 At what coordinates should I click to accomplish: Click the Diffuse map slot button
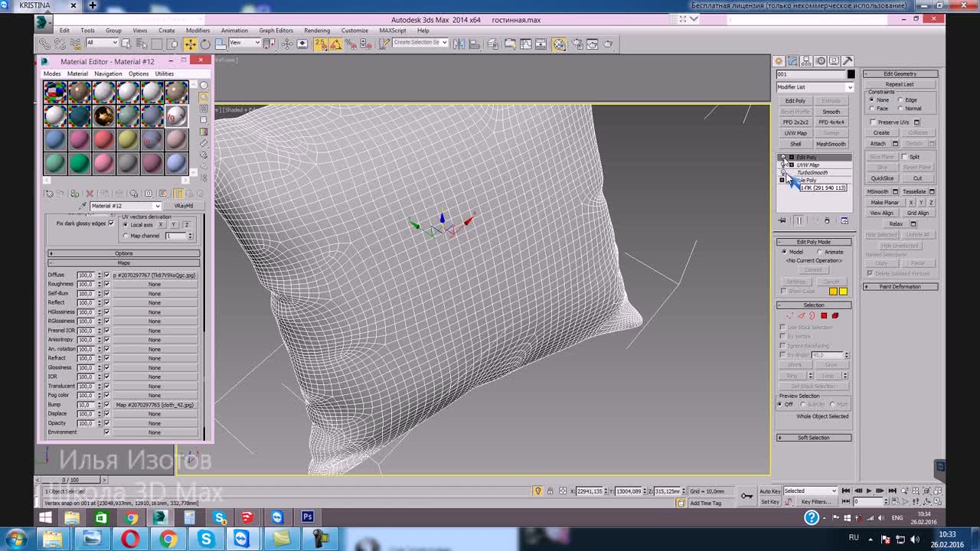[x=155, y=275]
